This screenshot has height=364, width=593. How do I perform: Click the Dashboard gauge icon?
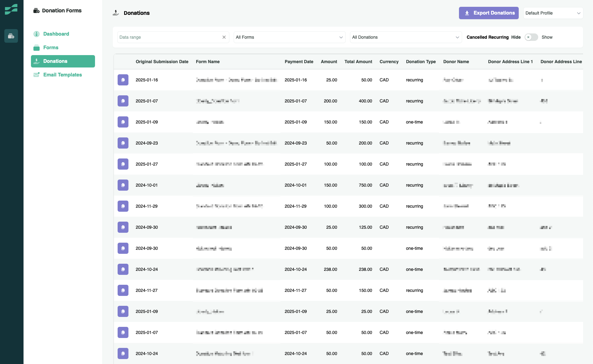point(37,34)
